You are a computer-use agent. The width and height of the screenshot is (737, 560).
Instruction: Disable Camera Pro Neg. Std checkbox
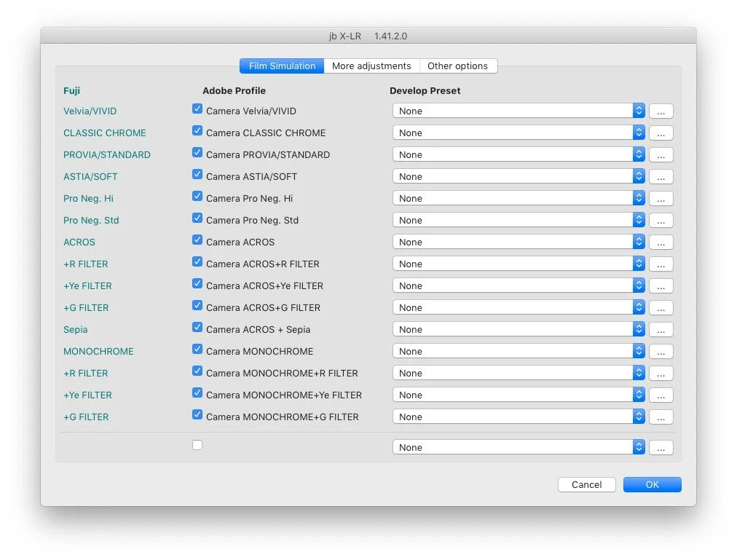pos(197,218)
